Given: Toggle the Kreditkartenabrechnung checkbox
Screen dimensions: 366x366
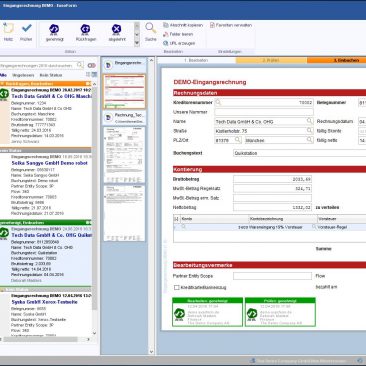Looking at the screenshot, I should [177, 287].
